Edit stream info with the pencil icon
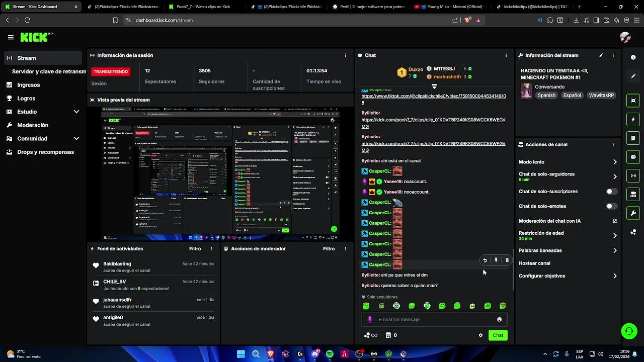Screen dimensions: 644x362 [601, 55]
